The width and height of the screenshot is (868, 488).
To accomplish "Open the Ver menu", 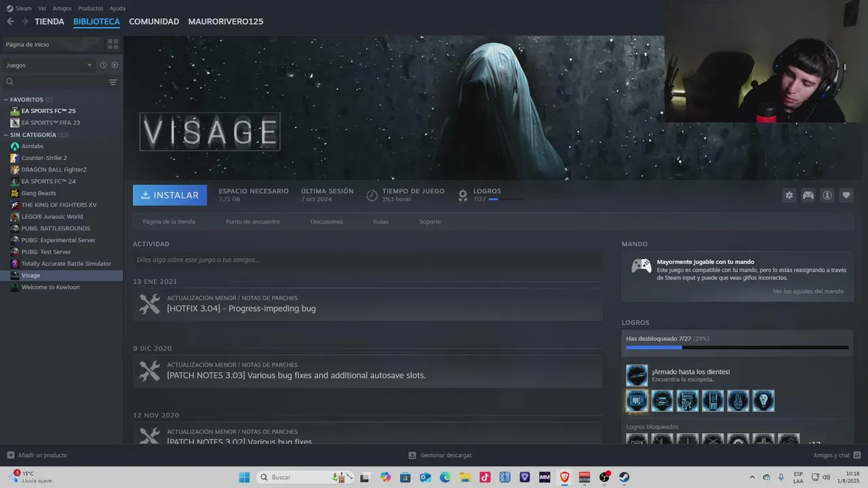I will pyautogui.click(x=43, y=8).
